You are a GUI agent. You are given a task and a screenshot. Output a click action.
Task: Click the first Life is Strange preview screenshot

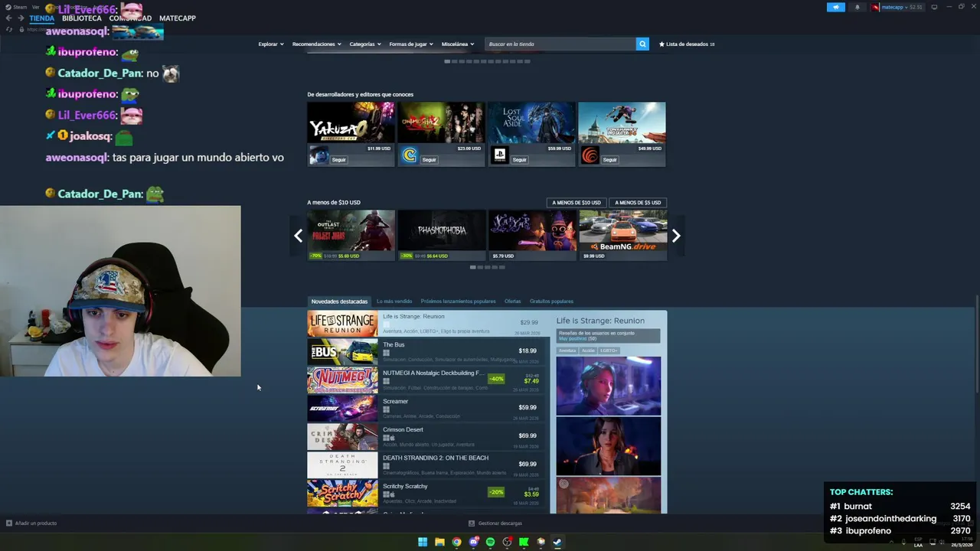[x=609, y=386]
